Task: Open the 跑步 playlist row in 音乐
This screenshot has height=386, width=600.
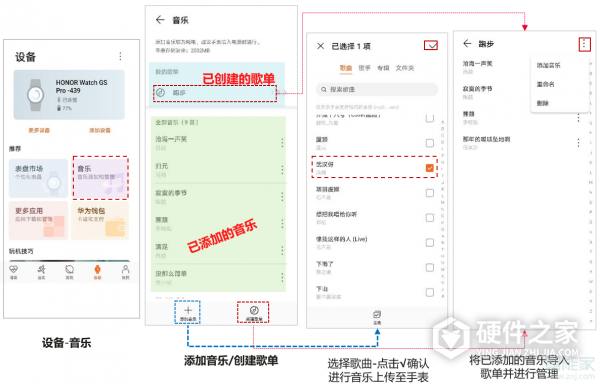Action: click(x=215, y=93)
